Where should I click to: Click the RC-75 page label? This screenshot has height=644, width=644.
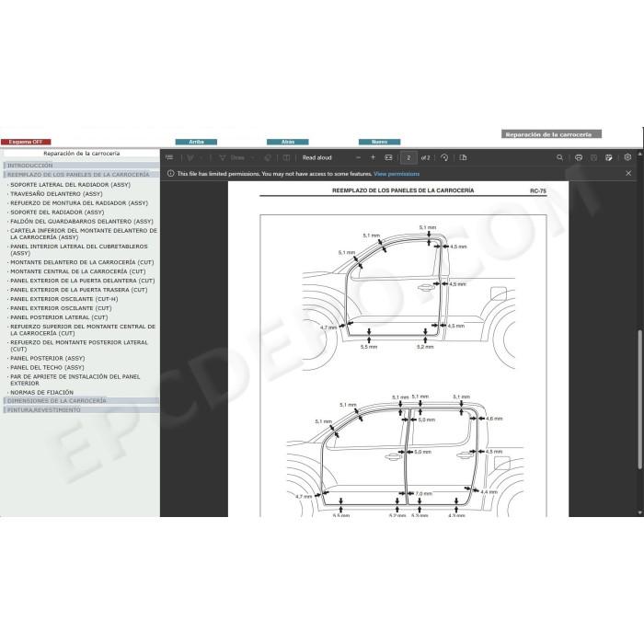[x=538, y=191]
